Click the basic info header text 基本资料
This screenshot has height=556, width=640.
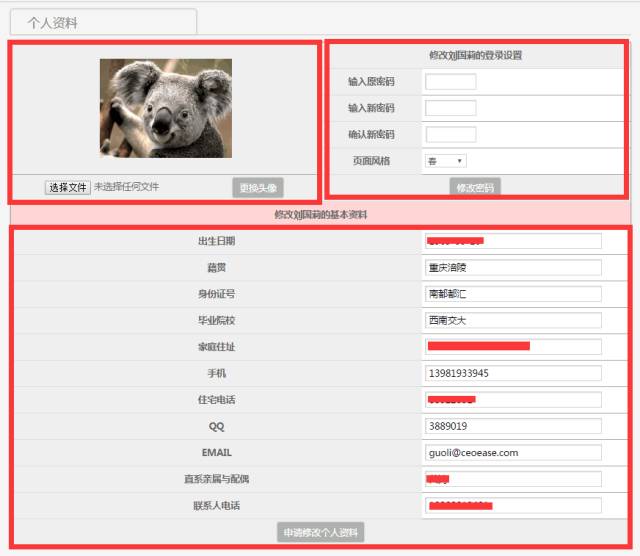pos(348,214)
